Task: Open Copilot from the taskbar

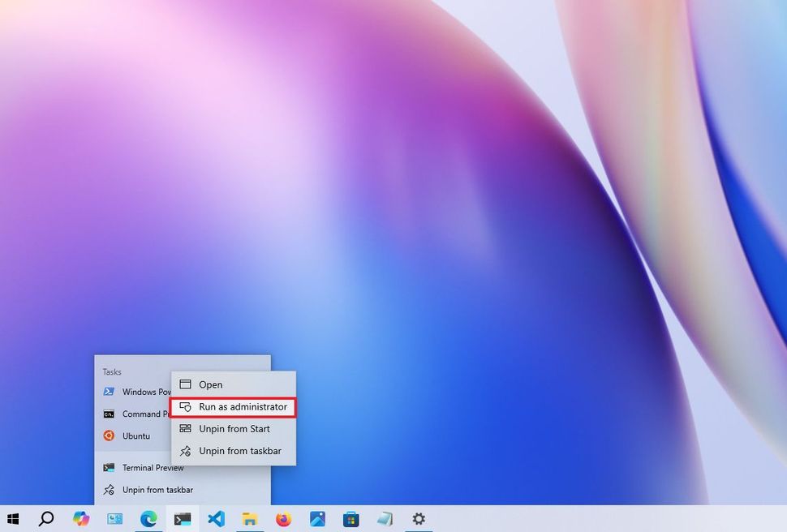Action: 81,518
